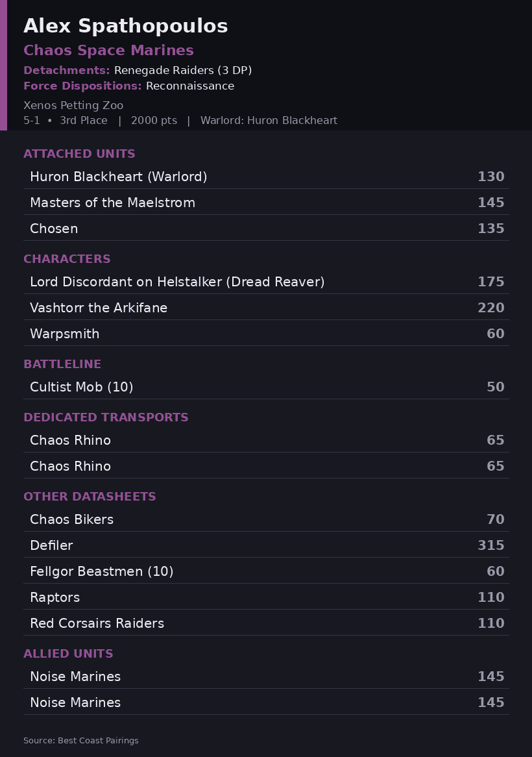This screenshot has width=532, height=757.
Task: Select the Chosen unit row
Action: [x=266, y=229]
